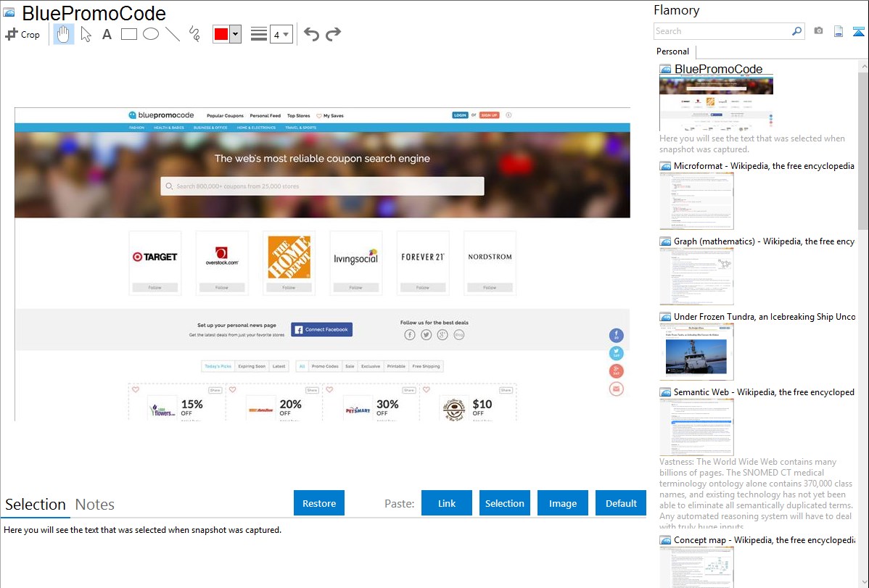Click the red color swatch

click(x=221, y=34)
